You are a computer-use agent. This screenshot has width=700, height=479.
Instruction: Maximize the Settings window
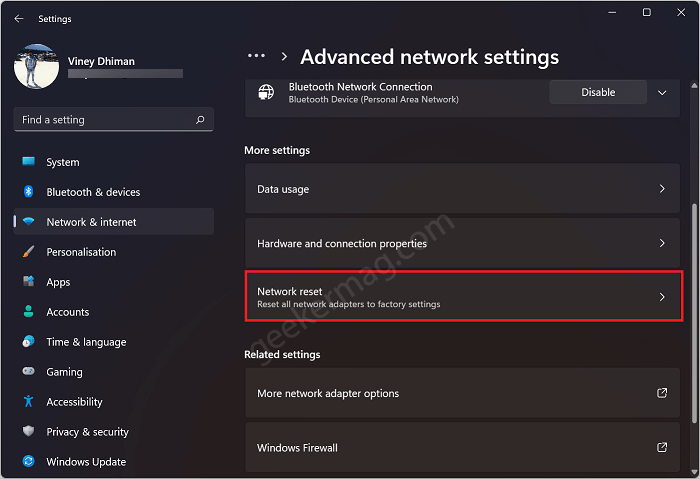[x=646, y=12]
